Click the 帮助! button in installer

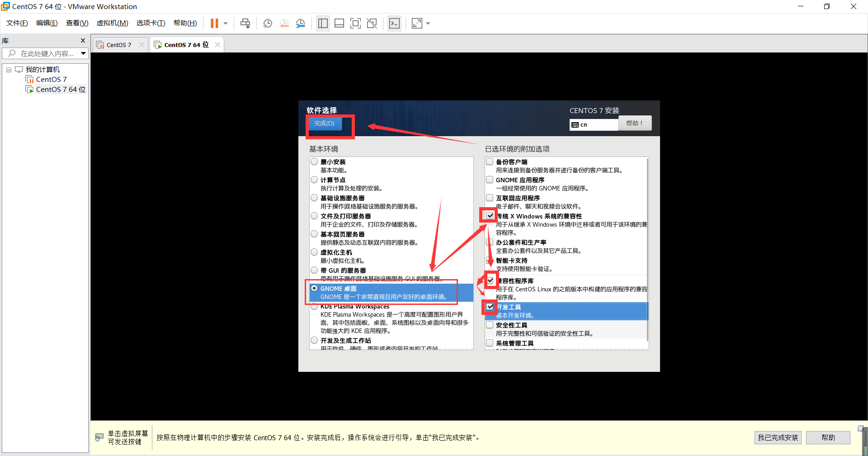coord(635,123)
